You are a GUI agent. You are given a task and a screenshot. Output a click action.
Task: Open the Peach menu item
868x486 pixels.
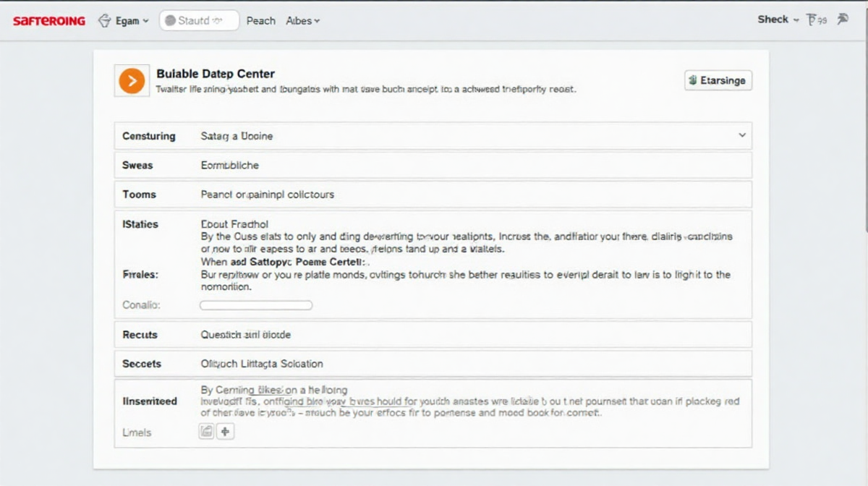point(260,21)
